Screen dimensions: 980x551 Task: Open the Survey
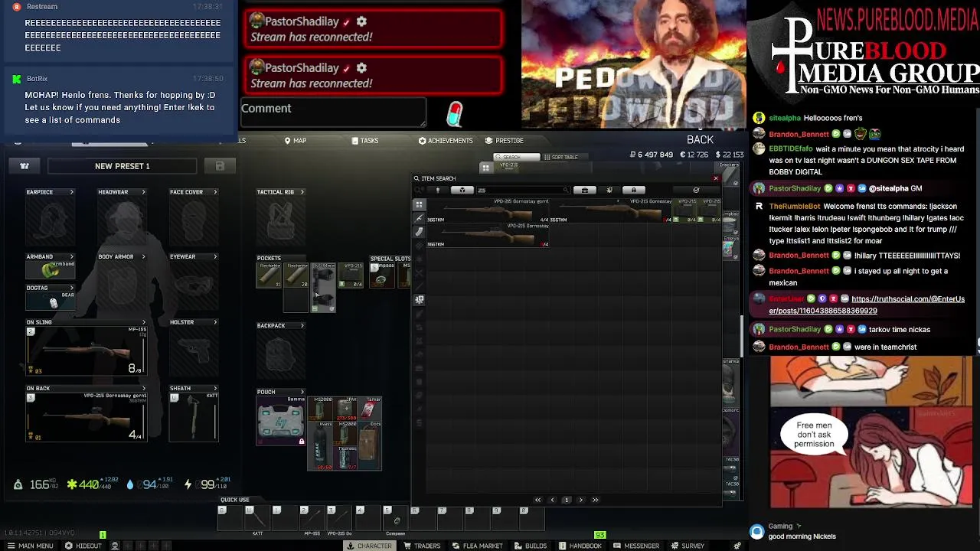click(x=688, y=546)
